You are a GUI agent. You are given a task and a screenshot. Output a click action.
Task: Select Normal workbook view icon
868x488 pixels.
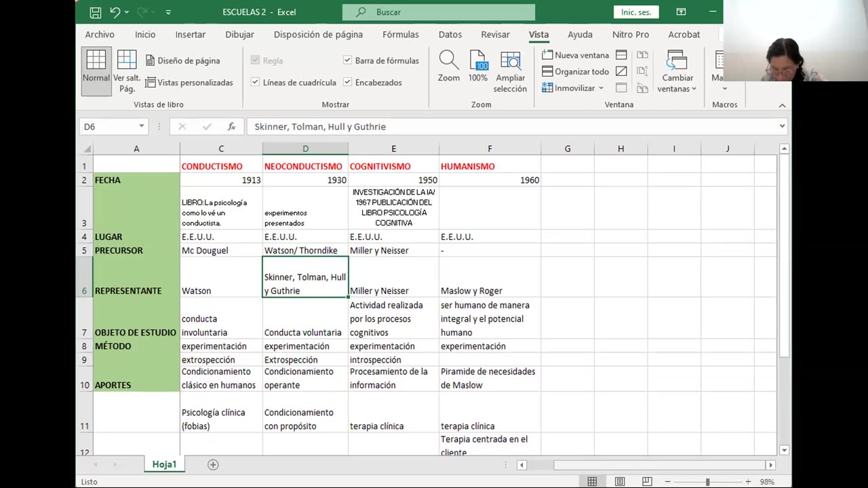96,66
